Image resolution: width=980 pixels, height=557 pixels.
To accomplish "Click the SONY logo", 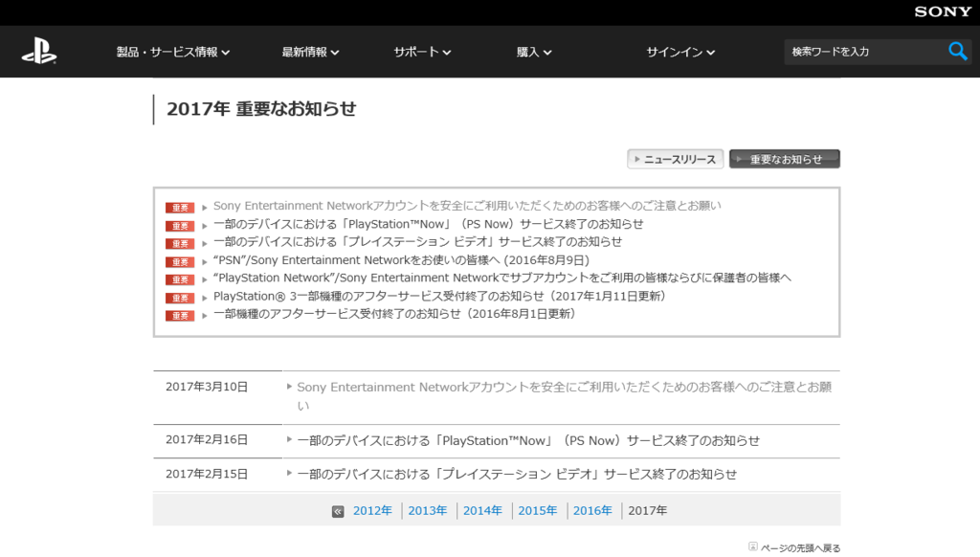I will point(943,11).
